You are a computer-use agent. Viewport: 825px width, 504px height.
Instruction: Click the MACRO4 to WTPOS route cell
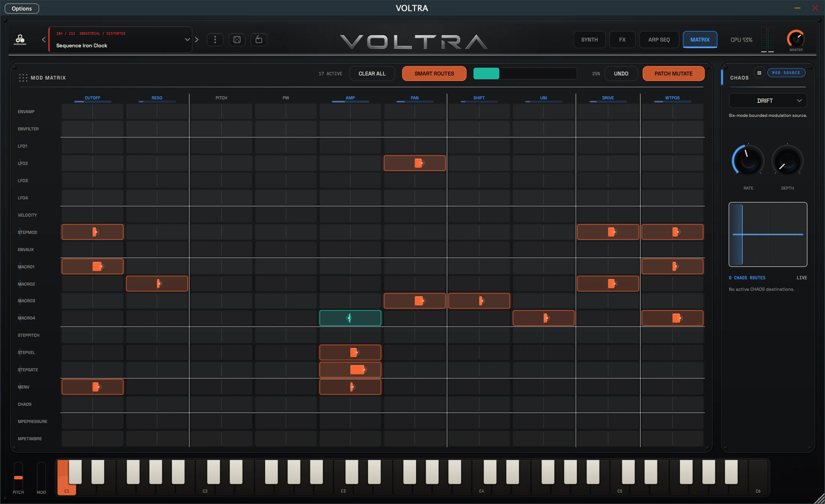[672, 318]
